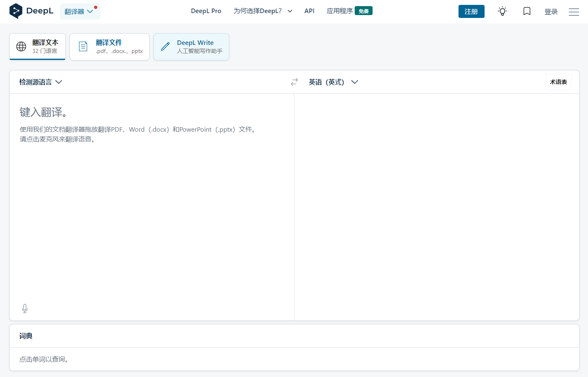The image size is (588, 377).
Task: Click the microphone to translate speech
Action: pos(25,309)
